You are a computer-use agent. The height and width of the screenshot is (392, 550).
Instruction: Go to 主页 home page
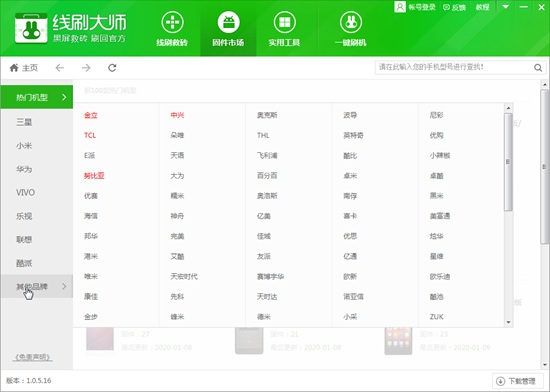pos(24,68)
